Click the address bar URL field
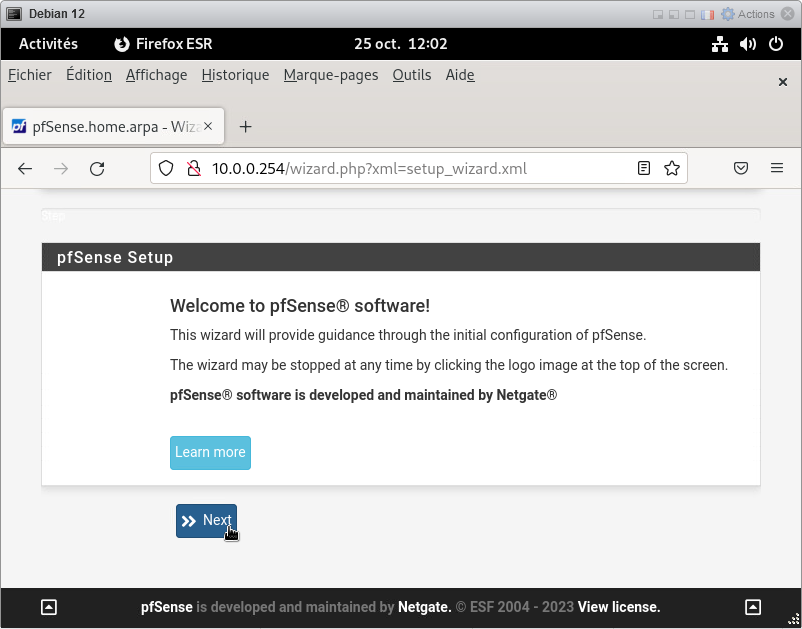 click(419, 168)
